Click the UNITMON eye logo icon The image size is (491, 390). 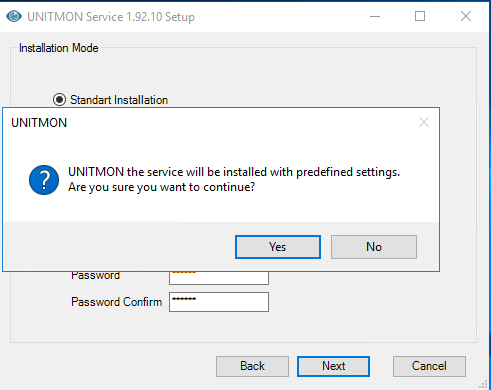click(x=14, y=16)
